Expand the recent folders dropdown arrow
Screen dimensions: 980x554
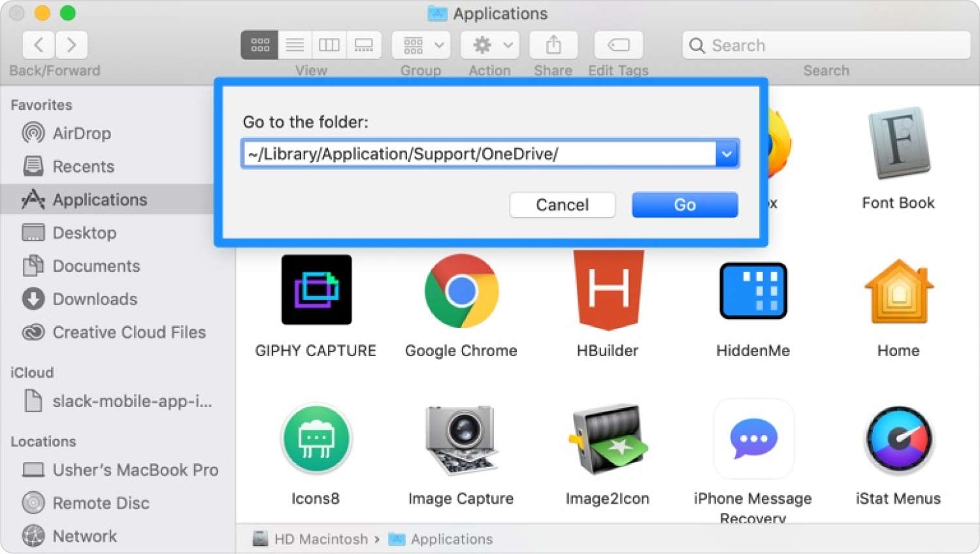coord(727,154)
